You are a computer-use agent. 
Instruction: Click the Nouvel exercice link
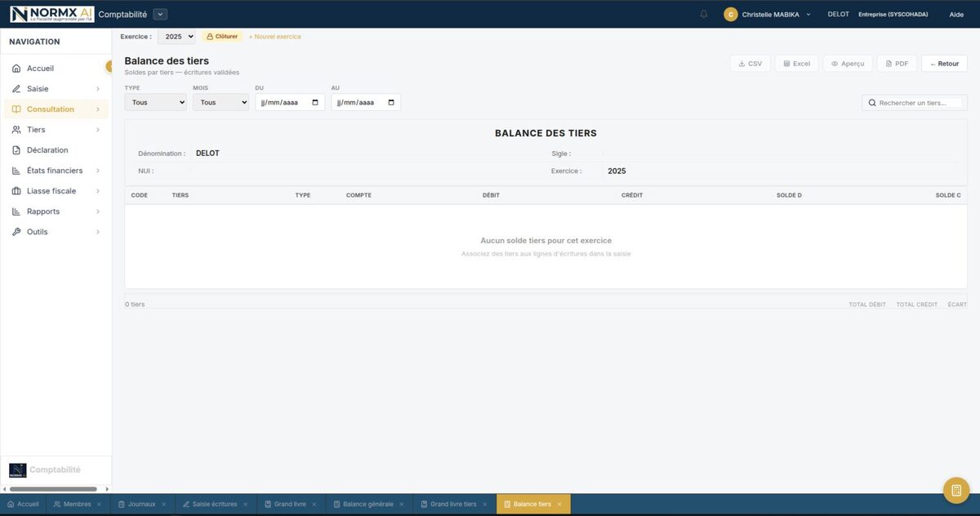coord(275,37)
